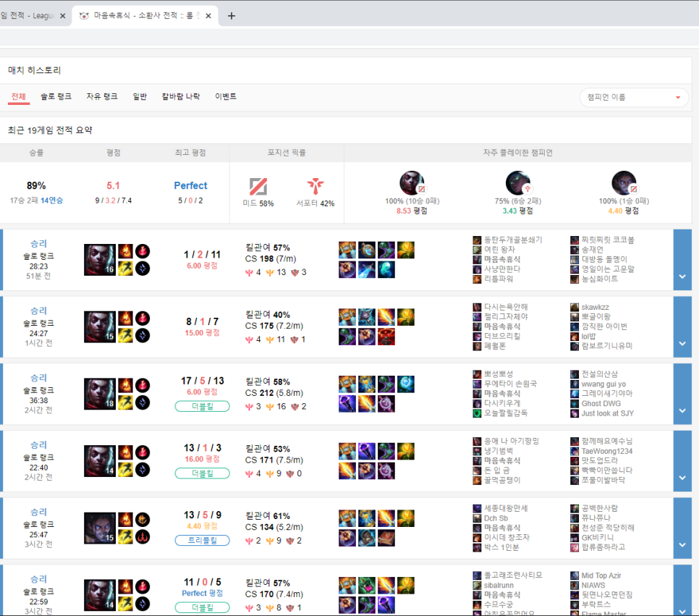
Task: Close the League 전적 browser tab
Action: click(x=63, y=16)
